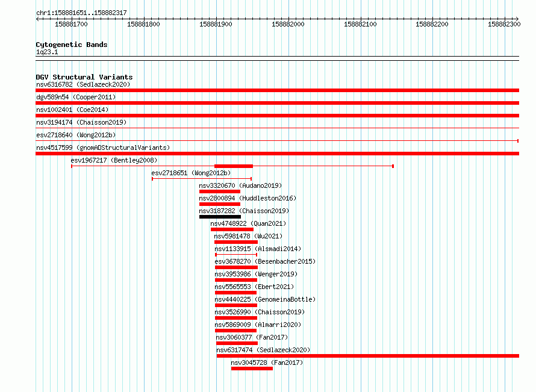Select nsv3526990 (Chaisson2019) label
The height and width of the screenshot is (392, 536).
pyautogui.click(x=260, y=312)
